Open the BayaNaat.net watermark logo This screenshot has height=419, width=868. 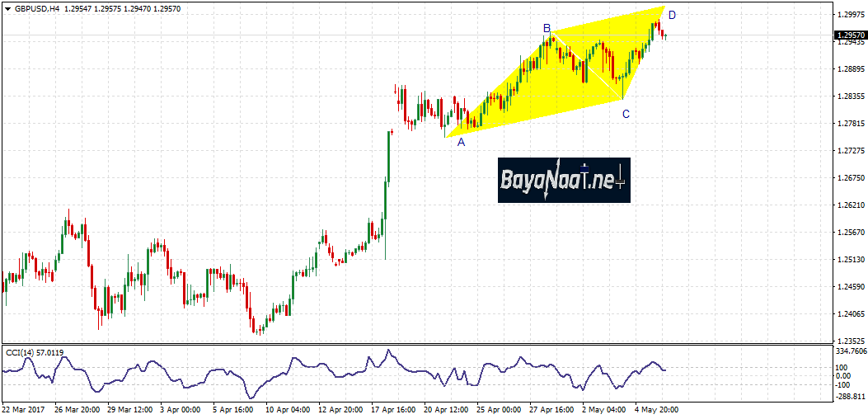click(564, 180)
